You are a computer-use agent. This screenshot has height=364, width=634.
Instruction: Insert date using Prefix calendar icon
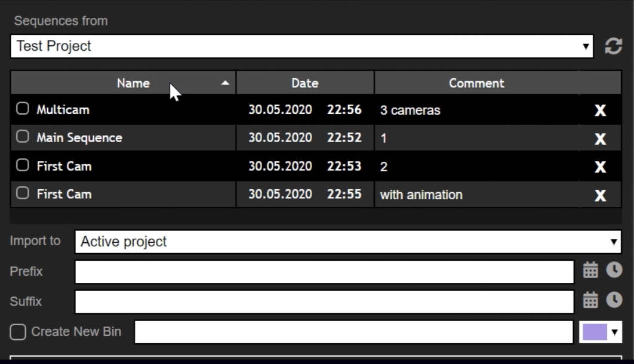pos(590,270)
